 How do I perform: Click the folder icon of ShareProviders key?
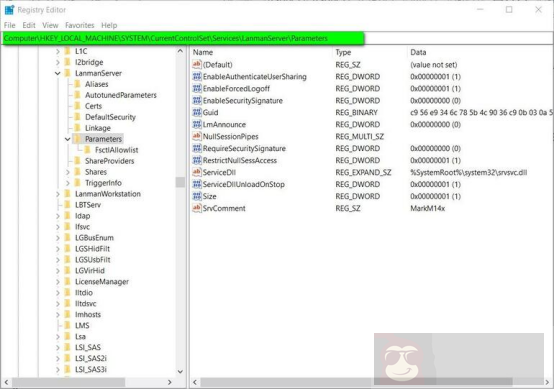[77, 161]
